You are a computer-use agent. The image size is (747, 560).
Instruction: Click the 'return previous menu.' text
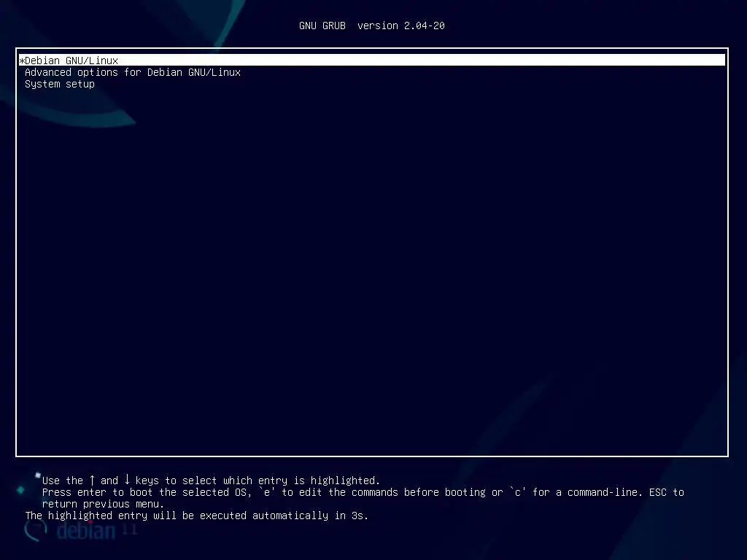click(x=103, y=504)
